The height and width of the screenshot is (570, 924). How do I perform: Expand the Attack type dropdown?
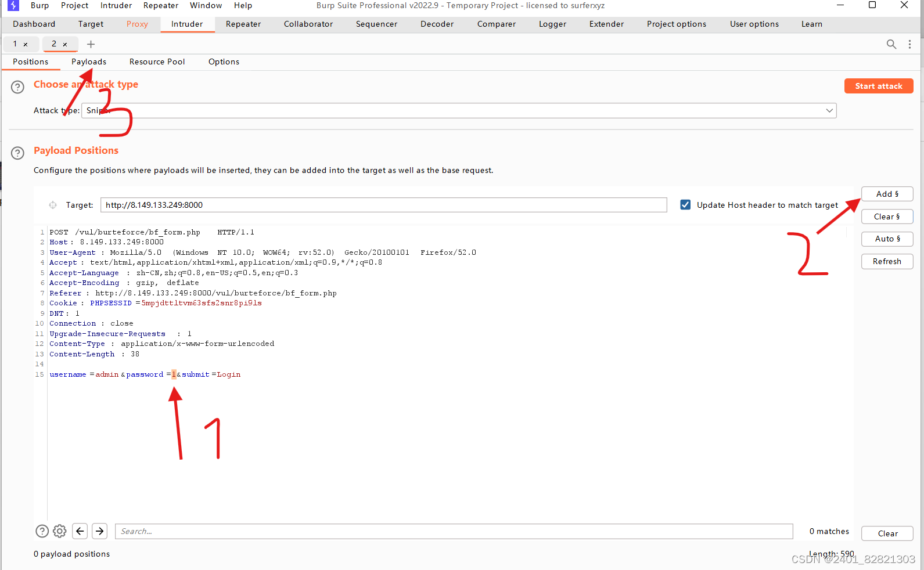829,111
